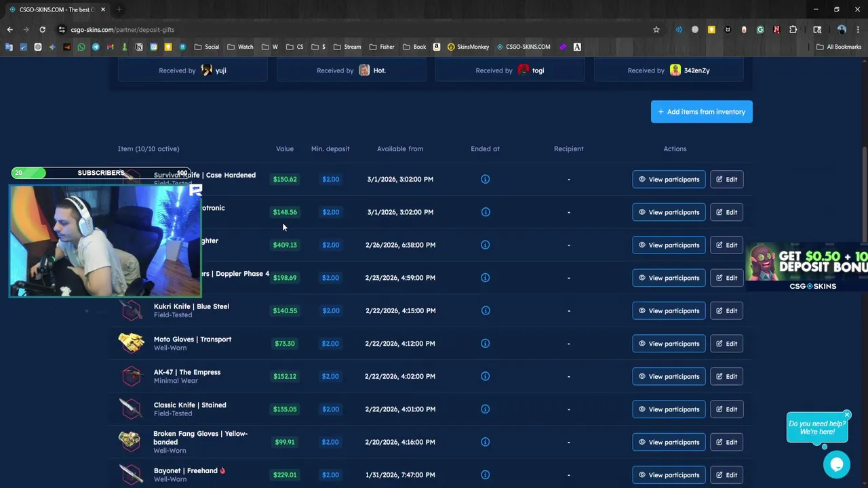This screenshot has width=868, height=488.
Task: Click info icon in Kukri Knife Blue Steel row
Action: coord(485,310)
